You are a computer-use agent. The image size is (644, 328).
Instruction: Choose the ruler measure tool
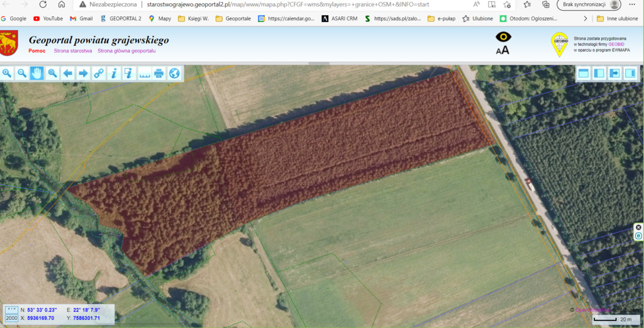coord(144,73)
